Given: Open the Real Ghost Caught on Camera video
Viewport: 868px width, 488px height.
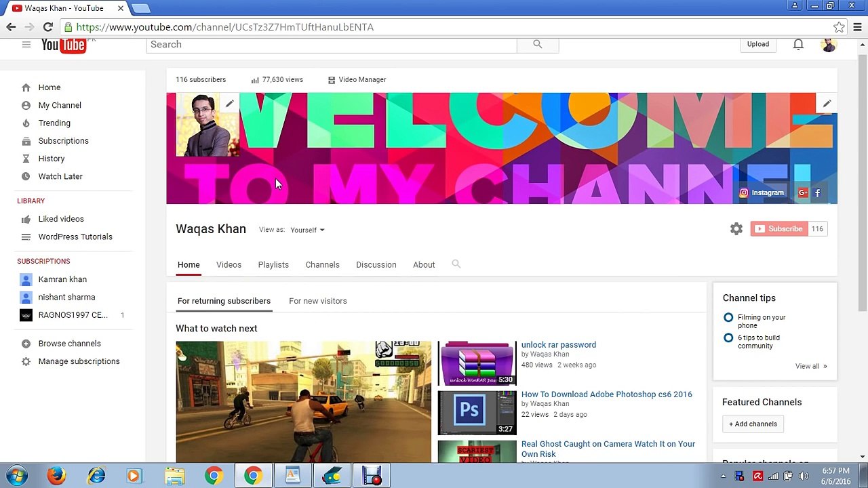Looking at the screenshot, I should (x=608, y=449).
